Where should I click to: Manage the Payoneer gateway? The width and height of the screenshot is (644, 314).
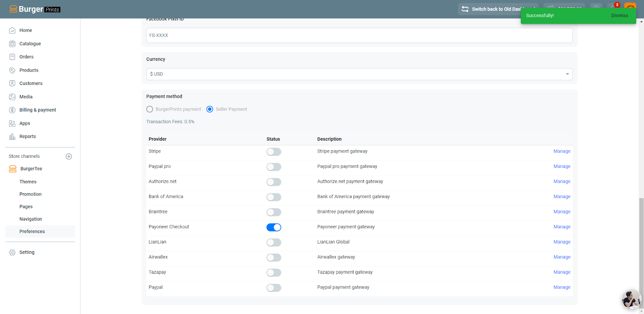tap(562, 227)
